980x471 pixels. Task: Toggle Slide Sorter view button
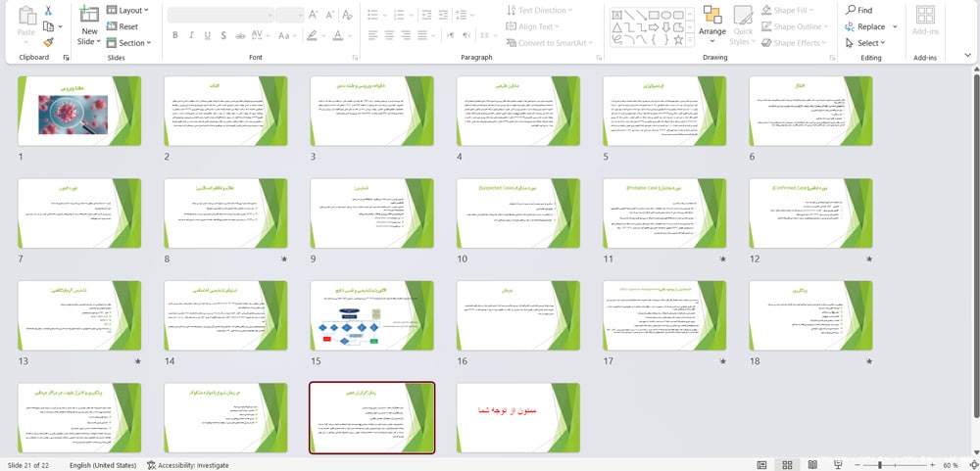[788, 465]
